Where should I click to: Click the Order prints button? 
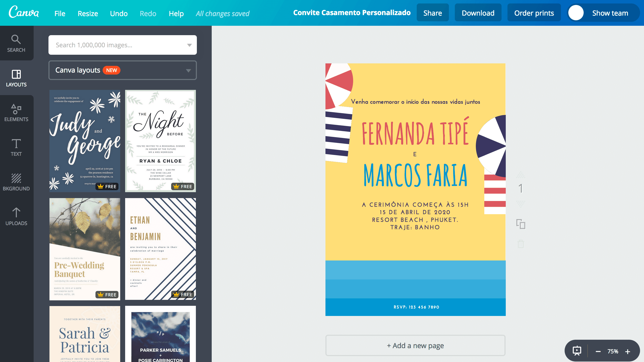[534, 13]
